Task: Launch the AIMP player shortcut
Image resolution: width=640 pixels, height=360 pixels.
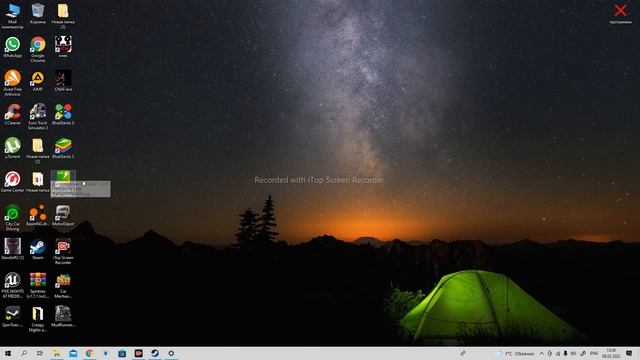Action: 38,81
